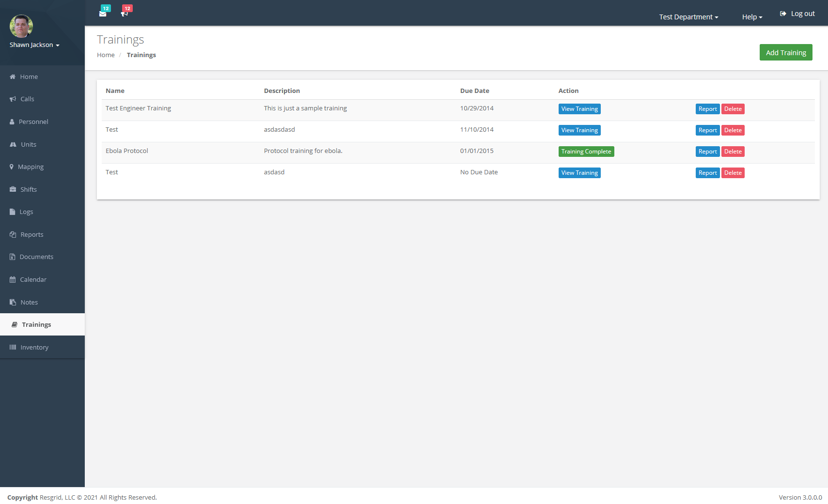Open the Reports sidebar item
The width and height of the screenshot is (828, 504).
32,235
